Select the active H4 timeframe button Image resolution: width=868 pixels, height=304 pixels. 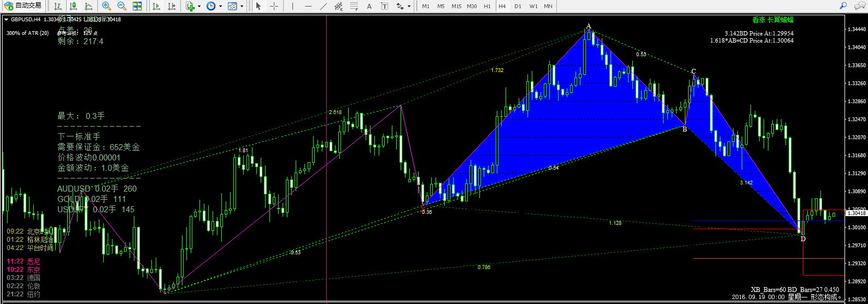click(502, 6)
